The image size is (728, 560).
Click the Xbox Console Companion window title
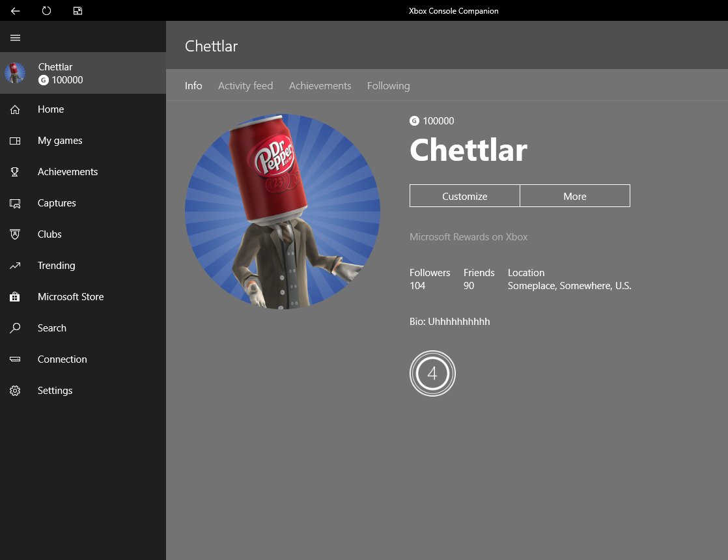(454, 10)
